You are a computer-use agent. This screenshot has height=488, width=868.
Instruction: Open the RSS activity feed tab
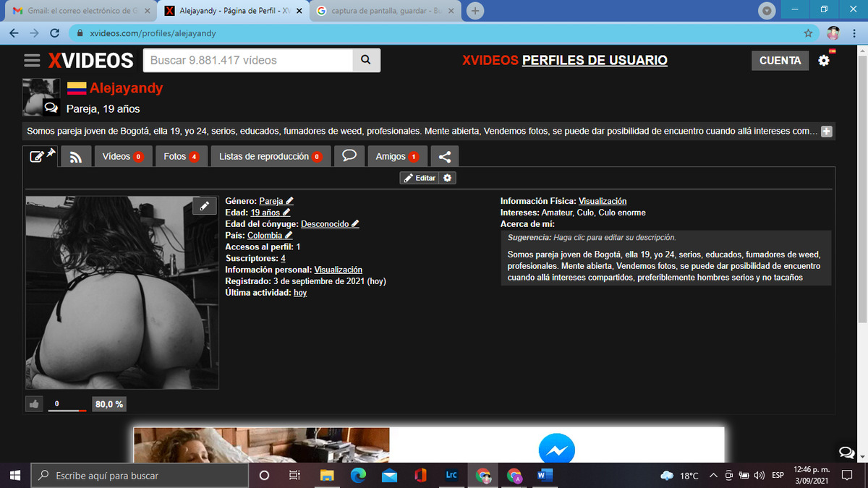coord(76,157)
